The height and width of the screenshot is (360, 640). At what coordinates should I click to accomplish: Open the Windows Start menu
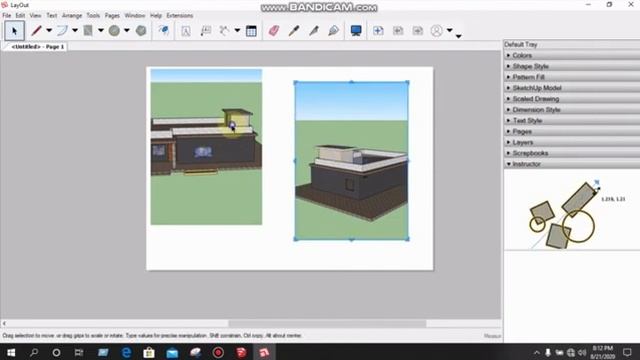coord(11,352)
